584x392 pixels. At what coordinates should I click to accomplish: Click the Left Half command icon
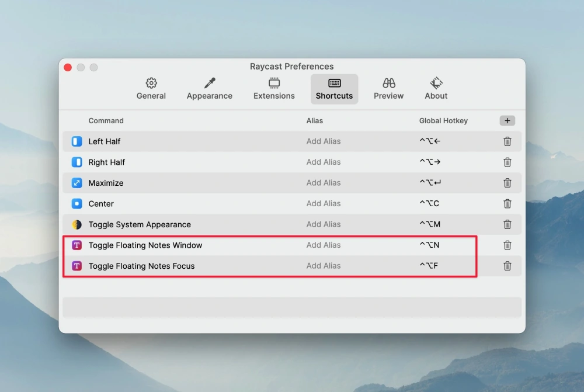77,141
